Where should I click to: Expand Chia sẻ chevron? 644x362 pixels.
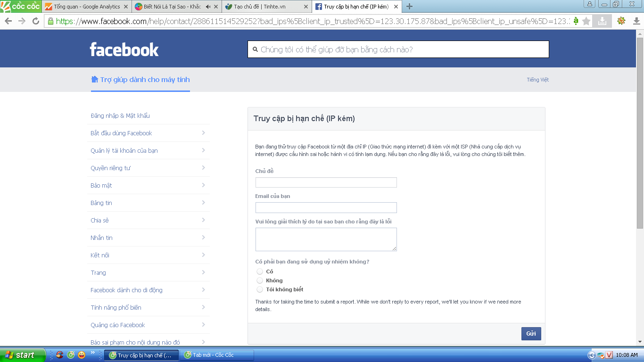click(x=203, y=220)
